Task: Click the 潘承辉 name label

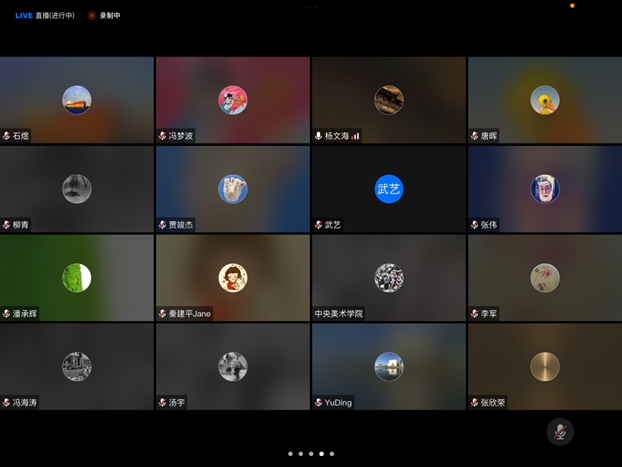Action: pos(25,314)
